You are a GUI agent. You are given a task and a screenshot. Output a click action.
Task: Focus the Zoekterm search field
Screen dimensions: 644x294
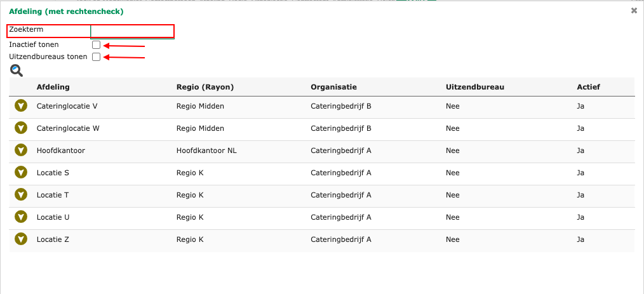[x=132, y=31]
